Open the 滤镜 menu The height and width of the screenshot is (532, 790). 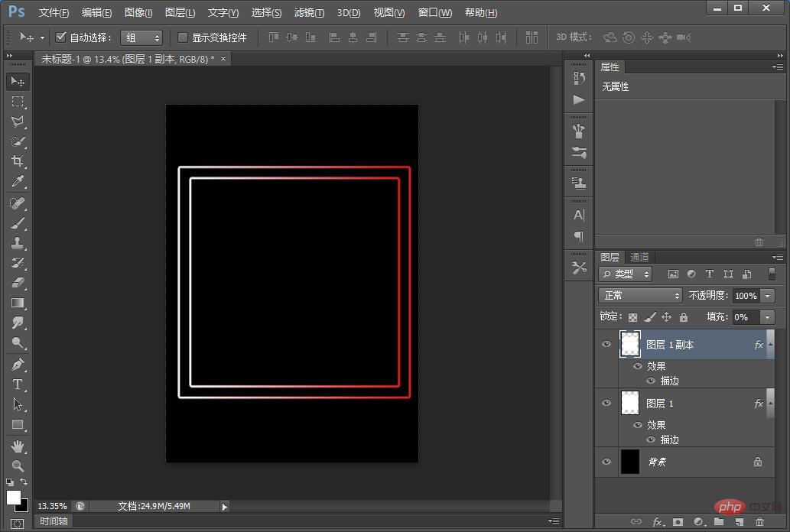point(309,12)
